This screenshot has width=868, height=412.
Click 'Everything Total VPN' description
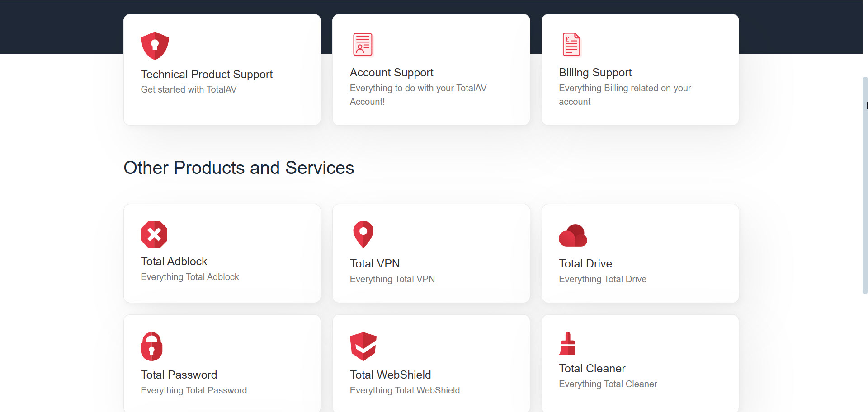pyautogui.click(x=392, y=279)
